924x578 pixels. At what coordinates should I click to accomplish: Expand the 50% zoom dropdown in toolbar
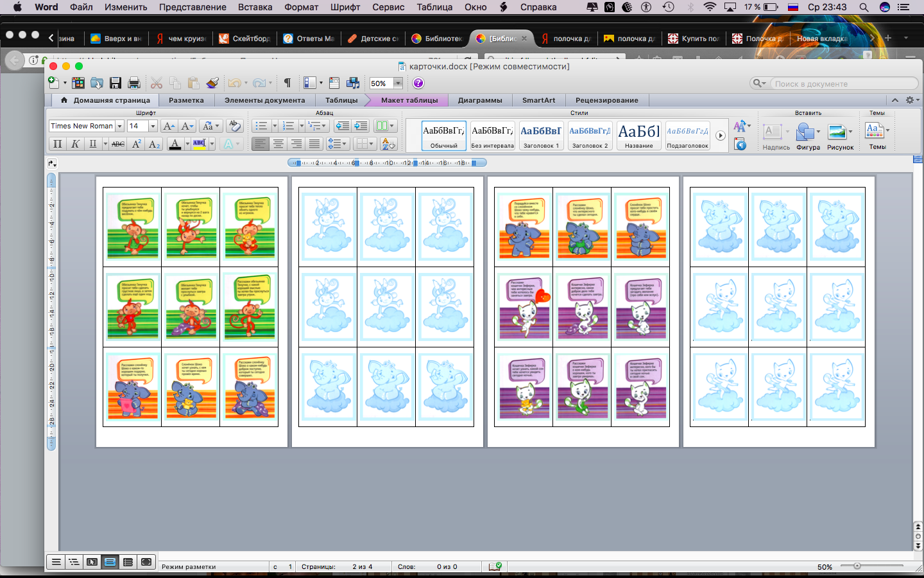point(398,83)
